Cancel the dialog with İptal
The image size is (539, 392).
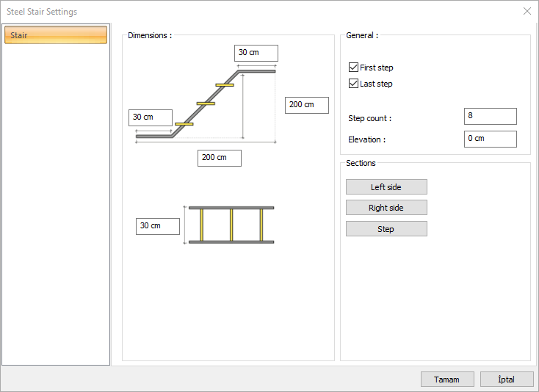pos(506,380)
